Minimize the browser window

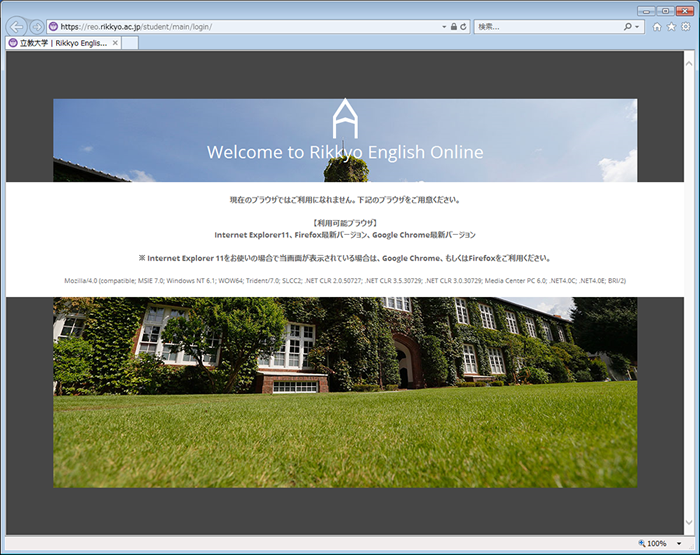point(646,11)
